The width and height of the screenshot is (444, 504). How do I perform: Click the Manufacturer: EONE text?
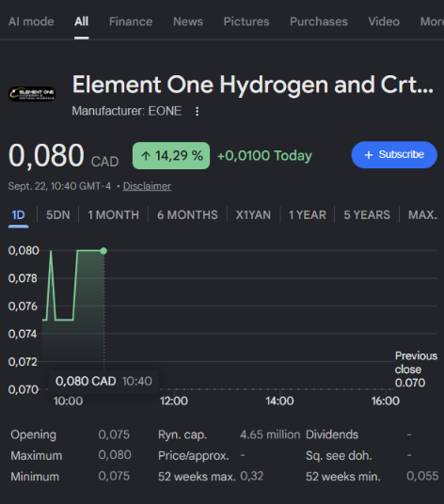pos(127,111)
